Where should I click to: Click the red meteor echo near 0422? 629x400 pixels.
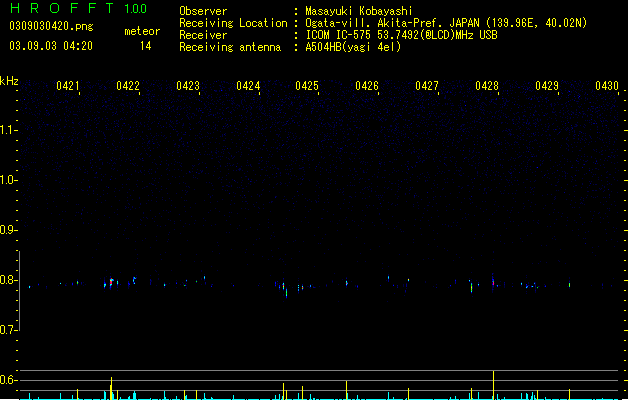click(112, 282)
